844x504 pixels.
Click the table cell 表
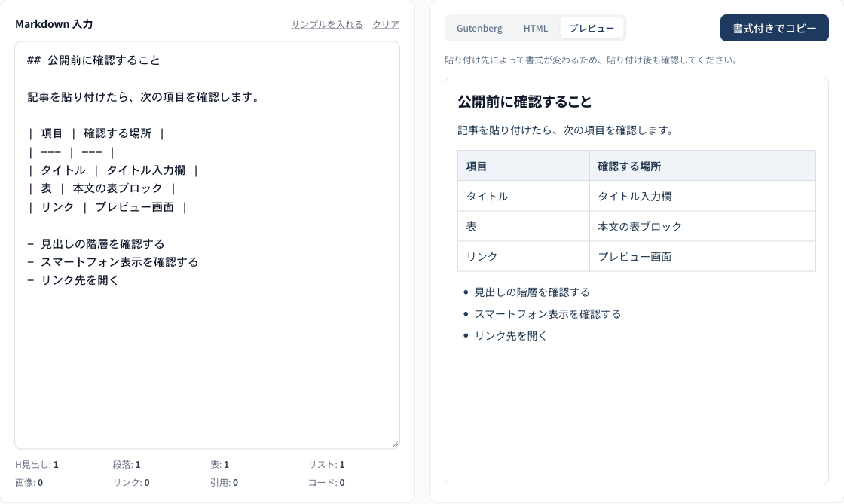click(x=524, y=226)
